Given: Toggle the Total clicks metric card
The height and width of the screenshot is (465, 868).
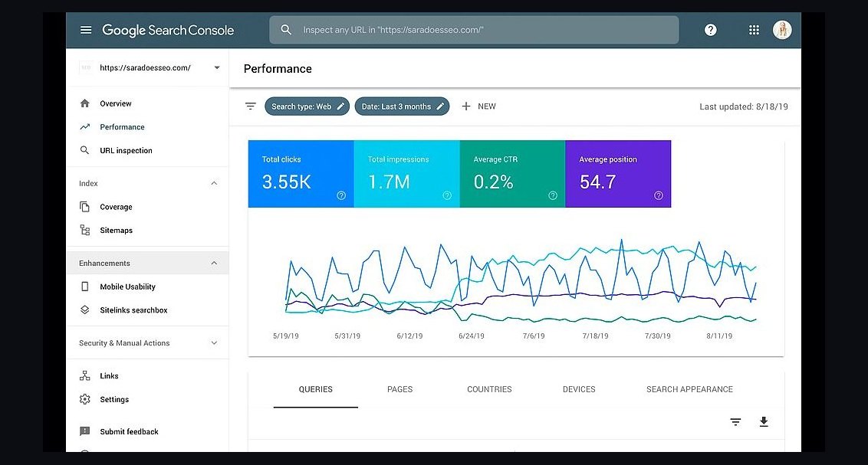Looking at the screenshot, I should 301,174.
